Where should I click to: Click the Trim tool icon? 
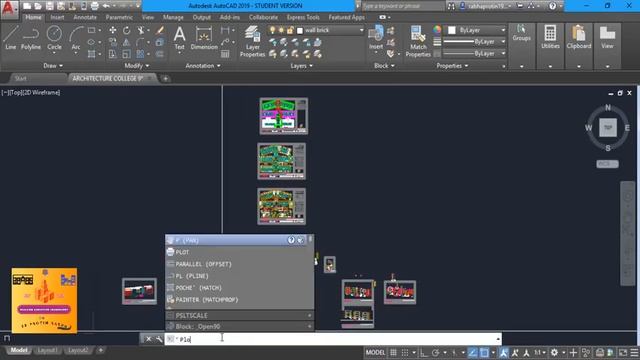point(140,30)
